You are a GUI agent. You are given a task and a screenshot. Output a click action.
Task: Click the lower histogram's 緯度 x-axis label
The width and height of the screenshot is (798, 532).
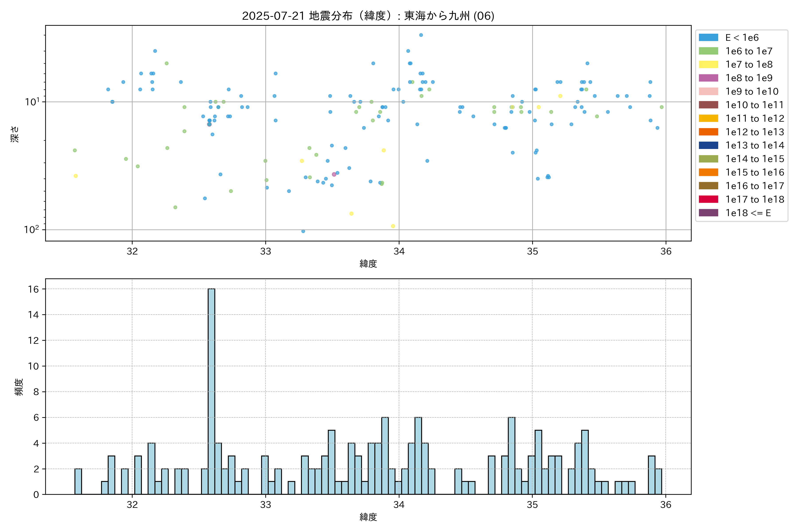(x=368, y=517)
